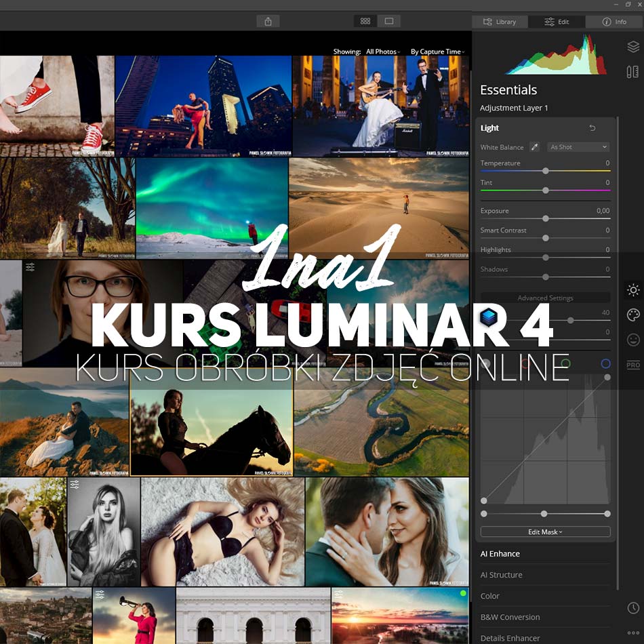
Task: Open the White Balance As Shot dropdown
Action: [x=578, y=147]
